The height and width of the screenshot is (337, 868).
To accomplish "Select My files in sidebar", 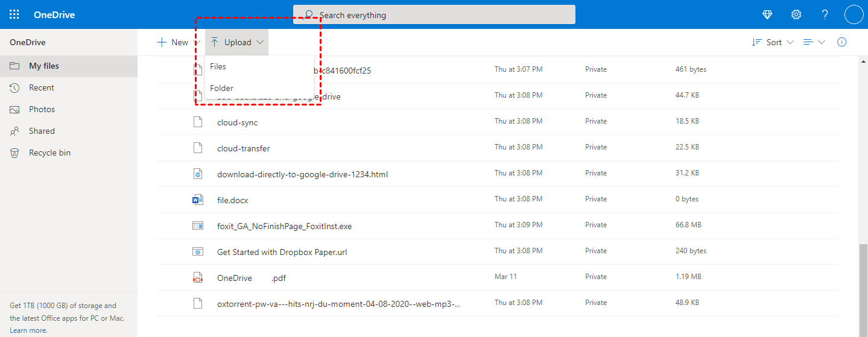I will tap(69, 66).
